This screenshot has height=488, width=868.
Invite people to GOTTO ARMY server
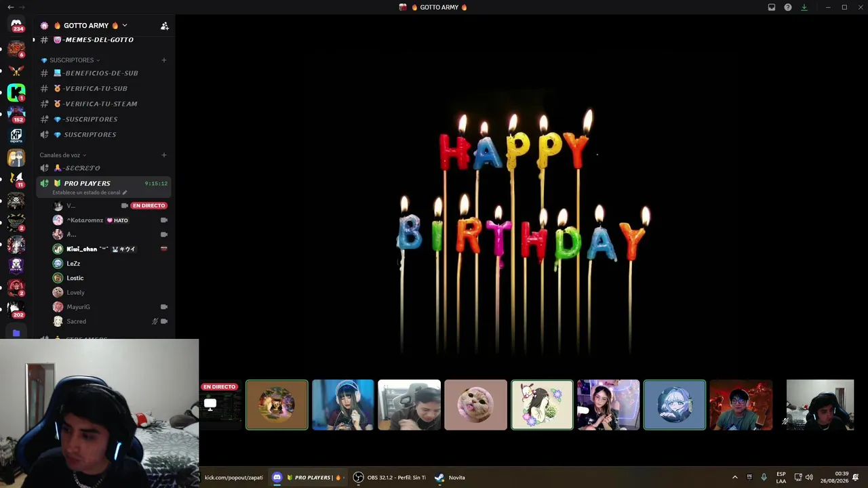(x=164, y=26)
